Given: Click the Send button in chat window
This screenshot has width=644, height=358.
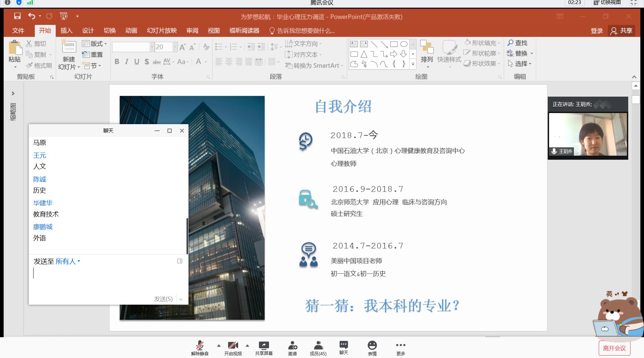Looking at the screenshot, I should (x=163, y=299).
